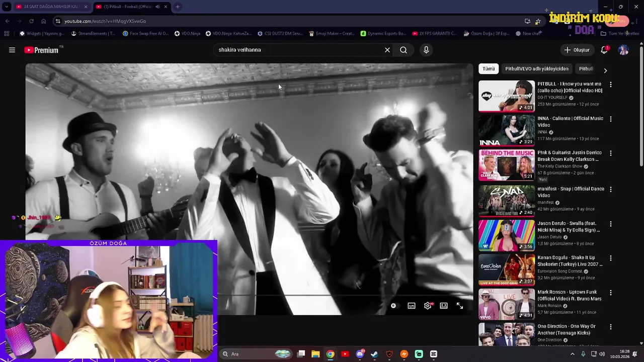Open 'Jason Derulo - Swalla' video title
Viewport: 644px width, 362px height.
tap(569, 226)
